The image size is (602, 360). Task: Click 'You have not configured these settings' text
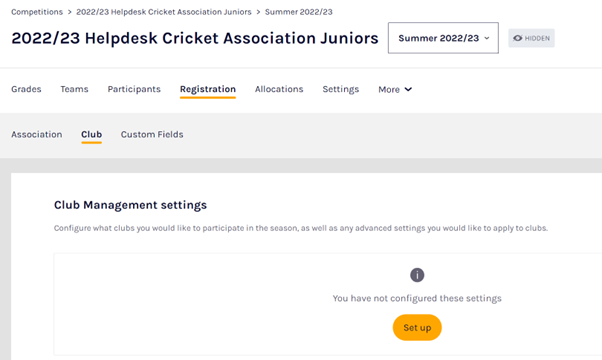coord(417,298)
